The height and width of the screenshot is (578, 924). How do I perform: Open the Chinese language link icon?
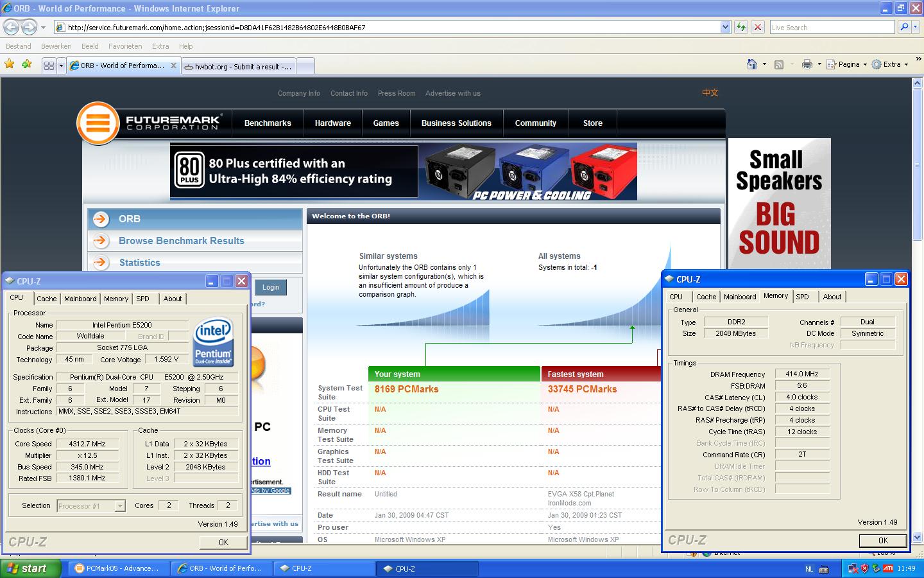pyautogui.click(x=710, y=92)
